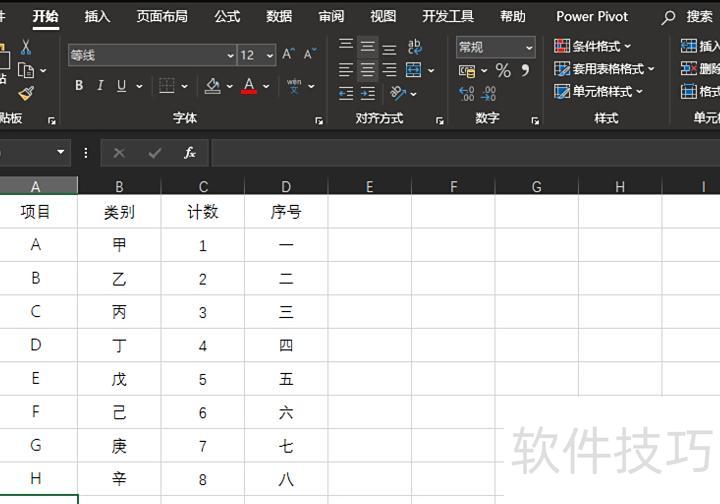Viewport: 720px width, 504px height.
Task: Toggle center horizontal alignment
Action: tap(367, 70)
